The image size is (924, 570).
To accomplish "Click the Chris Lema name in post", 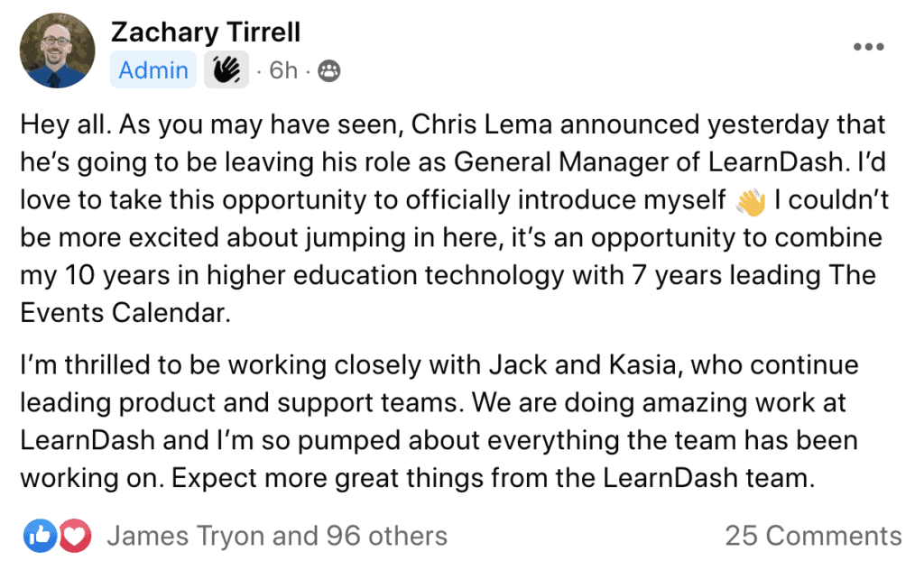I will pyautogui.click(x=482, y=124).
